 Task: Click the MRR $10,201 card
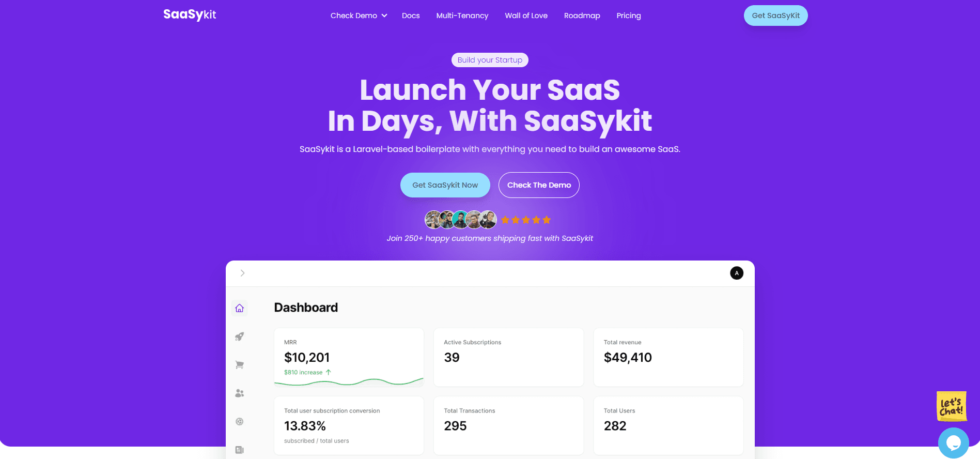click(349, 357)
